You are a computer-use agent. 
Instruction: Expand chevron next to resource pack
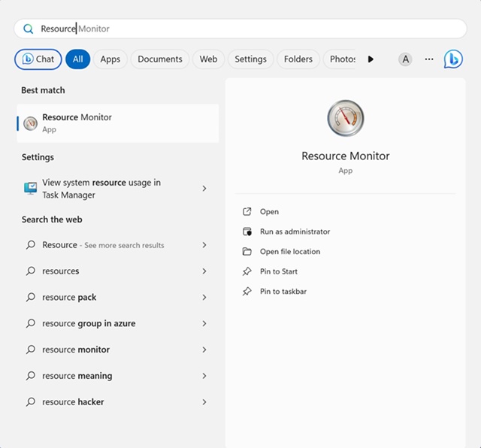click(x=204, y=298)
